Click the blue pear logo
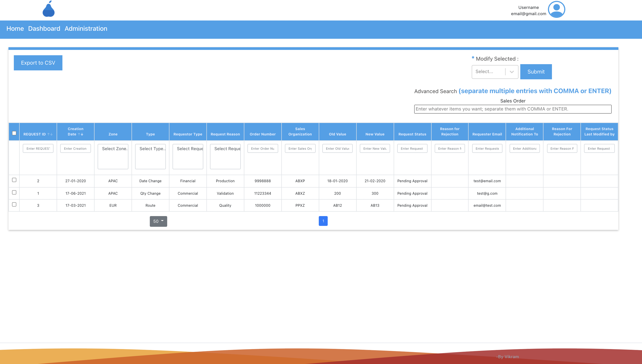 49,9
